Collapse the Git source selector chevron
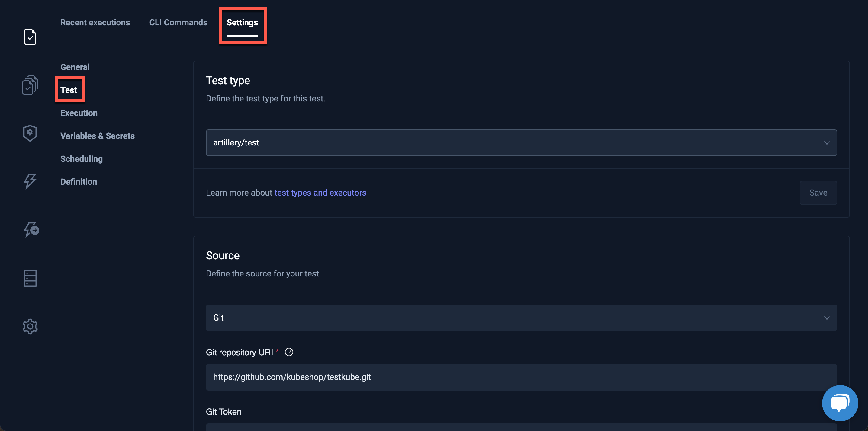 click(826, 318)
